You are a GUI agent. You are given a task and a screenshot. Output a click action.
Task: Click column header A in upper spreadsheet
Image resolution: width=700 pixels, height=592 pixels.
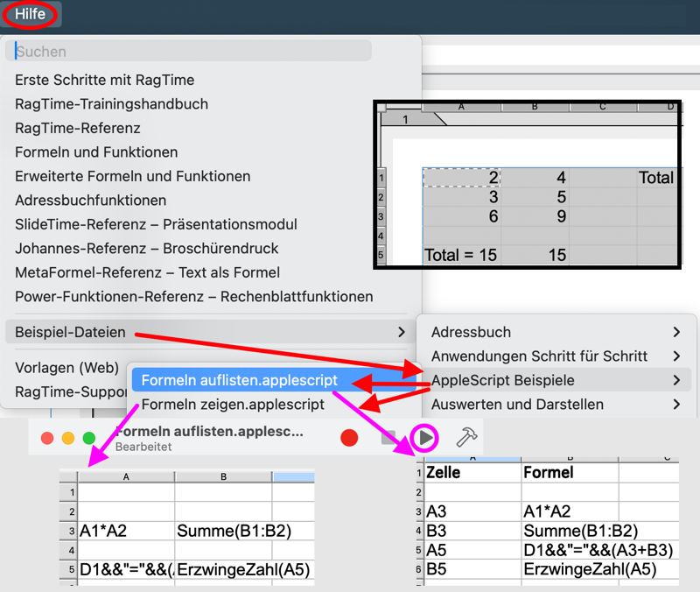pos(462,107)
